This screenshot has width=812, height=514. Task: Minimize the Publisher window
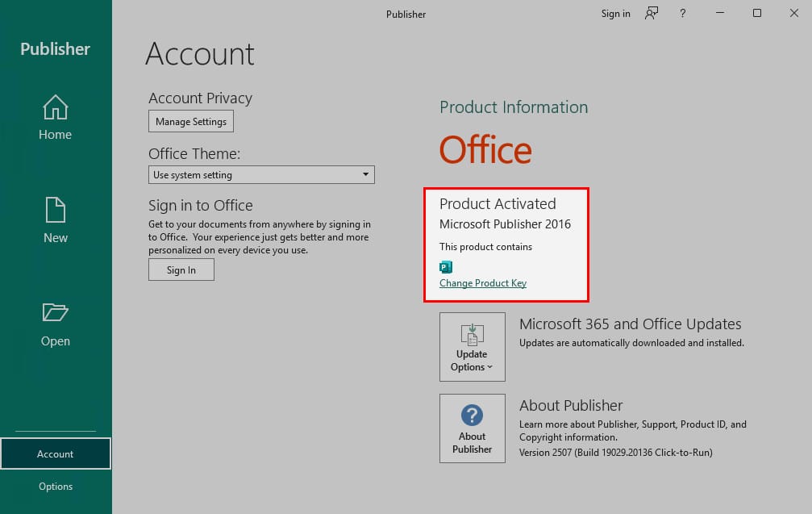click(x=720, y=13)
